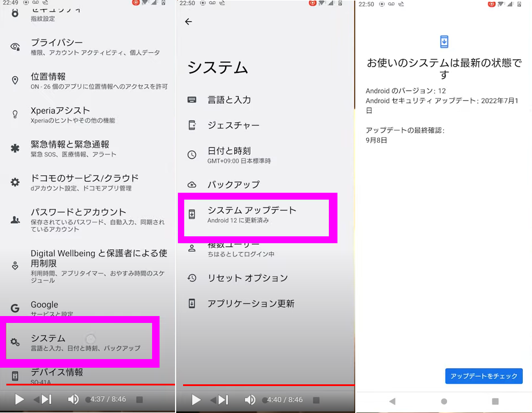Open Google services settings
Viewport: 532px width, 413px height.
pyautogui.click(x=88, y=308)
